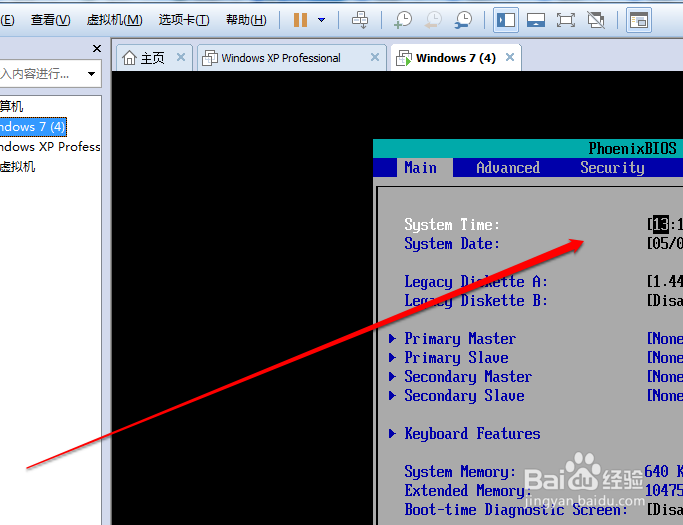Close the 主页 tab

pyautogui.click(x=181, y=57)
